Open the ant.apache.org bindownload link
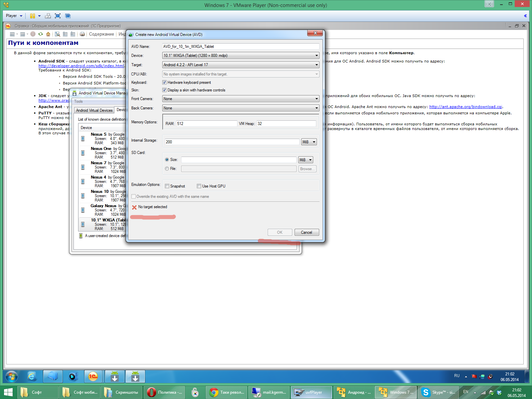The width and height of the screenshot is (532, 399). pyautogui.click(x=465, y=107)
